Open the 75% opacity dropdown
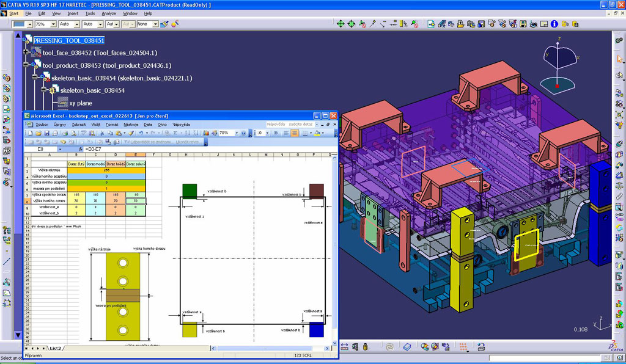Image resolution: width=626 pixels, height=364 pixels. coord(53,24)
